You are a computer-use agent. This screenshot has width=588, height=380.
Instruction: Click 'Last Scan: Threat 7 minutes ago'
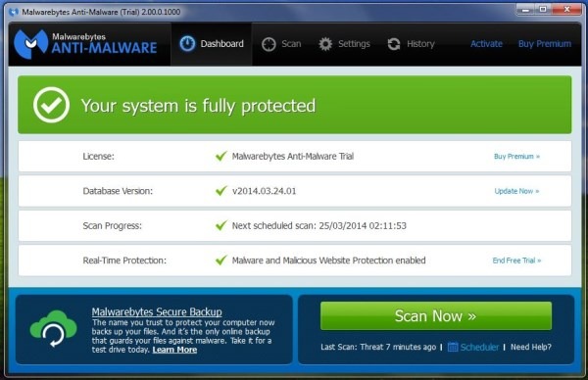point(378,347)
